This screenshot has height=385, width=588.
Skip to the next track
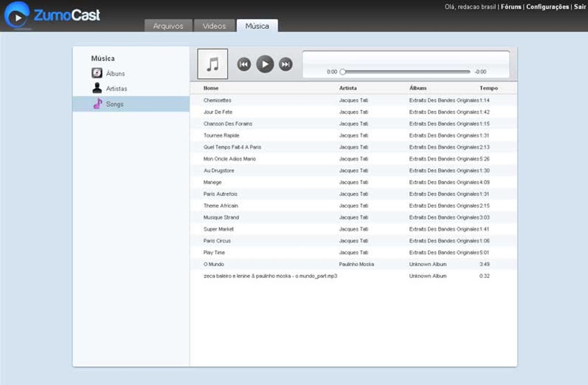click(286, 64)
